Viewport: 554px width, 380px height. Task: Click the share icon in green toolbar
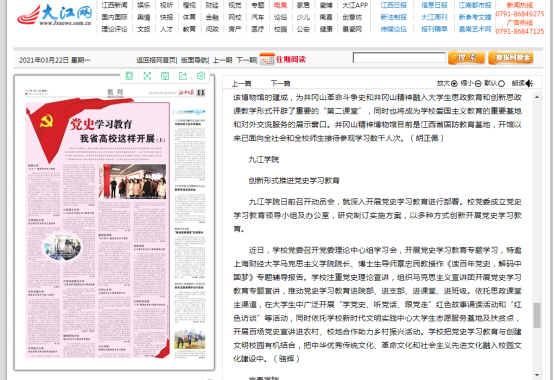coord(183,76)
